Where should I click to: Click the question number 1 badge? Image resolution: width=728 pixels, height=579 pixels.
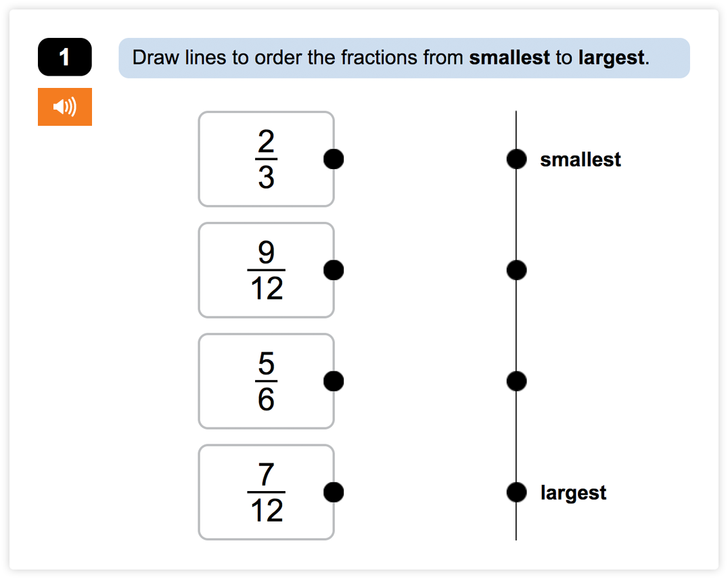click(x=64, y=57)
